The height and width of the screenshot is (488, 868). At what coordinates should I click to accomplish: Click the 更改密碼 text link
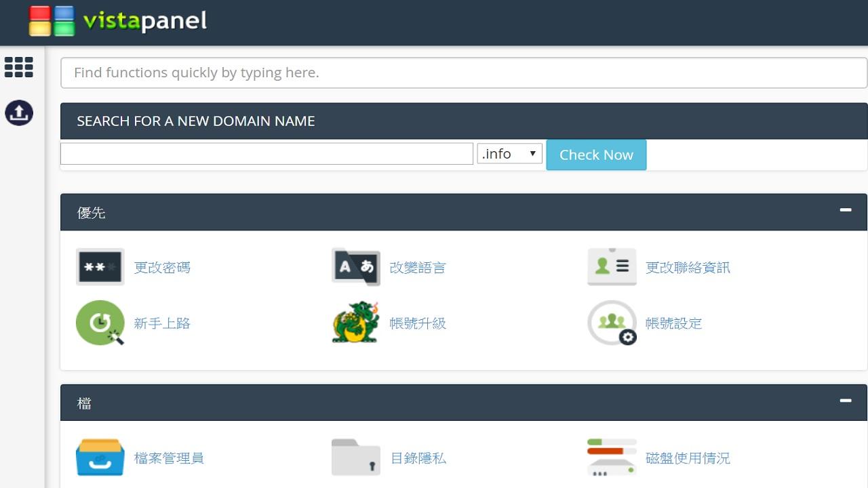(x=162, y=268)
